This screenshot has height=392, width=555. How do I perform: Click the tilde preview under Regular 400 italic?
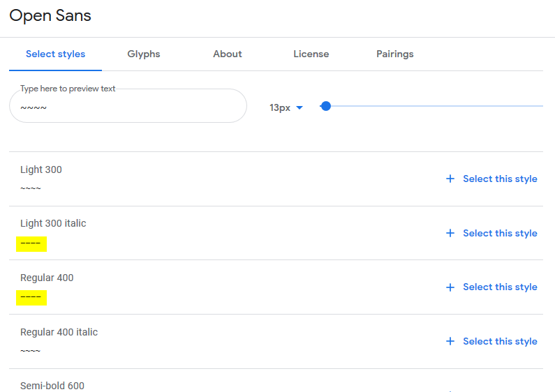pyautogui.click(x=31, y=351)
